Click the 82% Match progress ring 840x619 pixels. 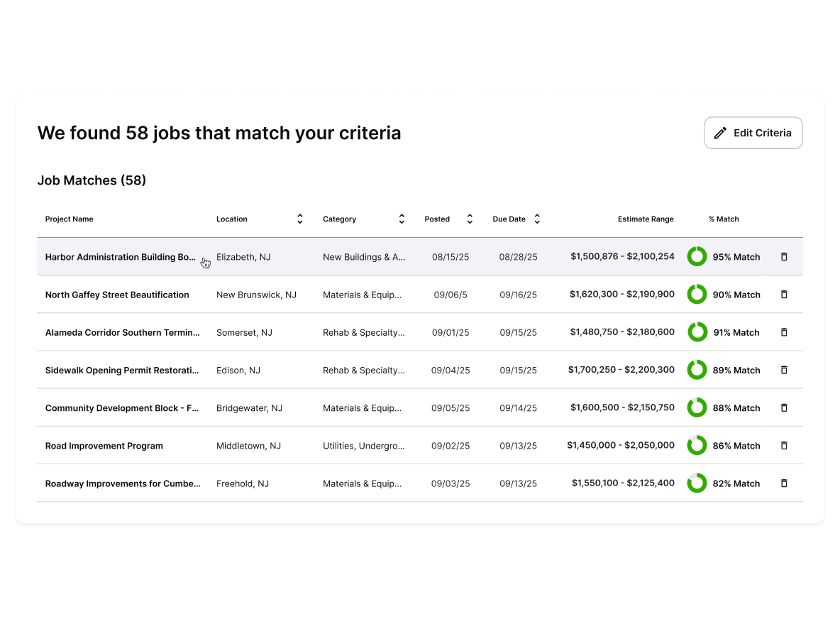(697, 483)
